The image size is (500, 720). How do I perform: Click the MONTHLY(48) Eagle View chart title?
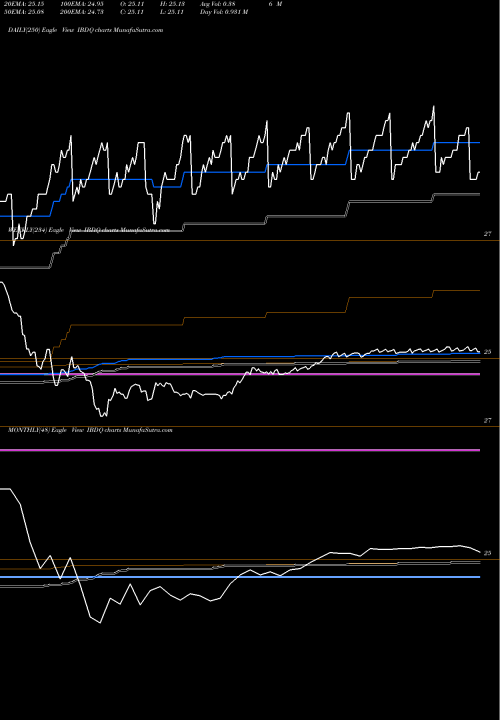90,430
